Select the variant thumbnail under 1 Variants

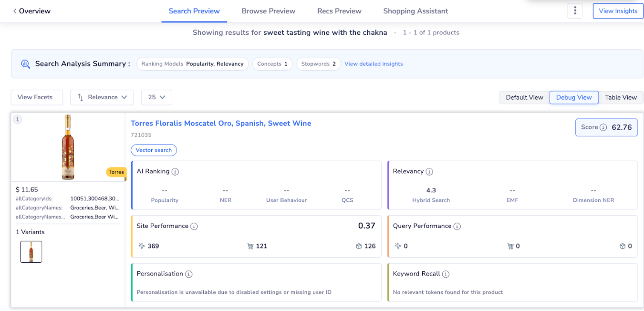point(31,252)
